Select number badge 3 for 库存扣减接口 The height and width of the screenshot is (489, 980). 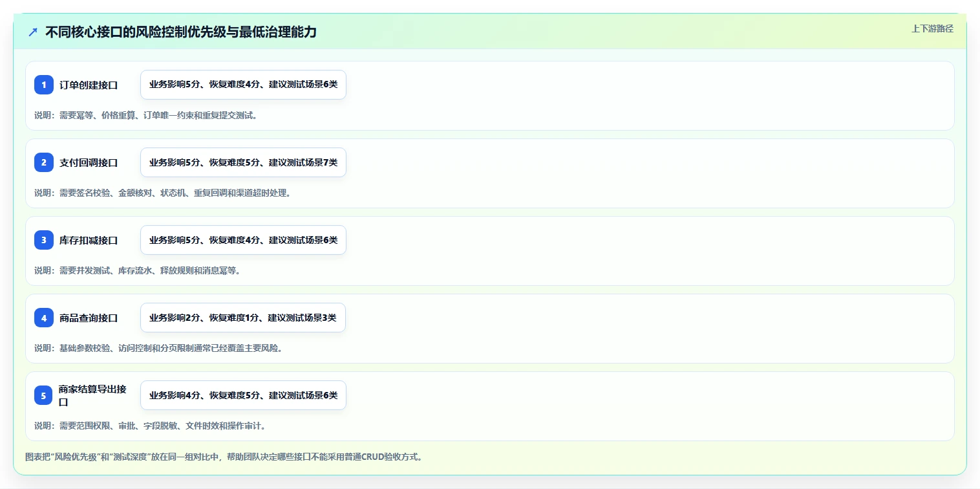coord(44,240)
